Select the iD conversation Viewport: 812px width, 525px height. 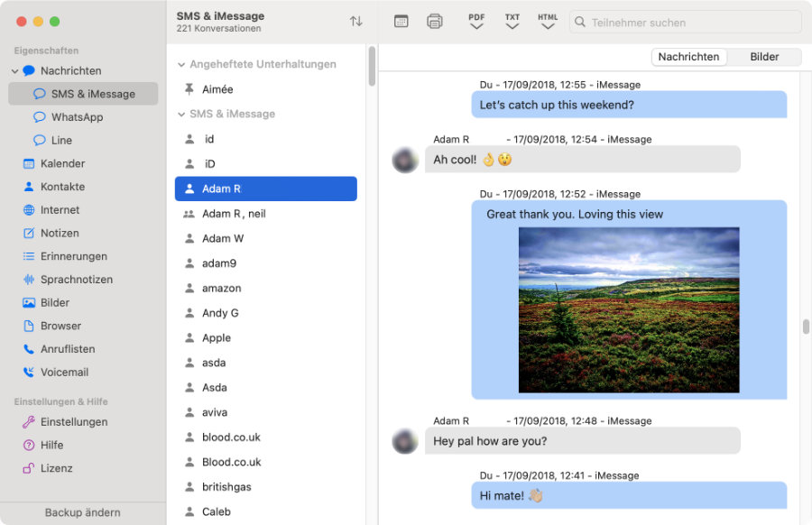click(x=265, y=164)
